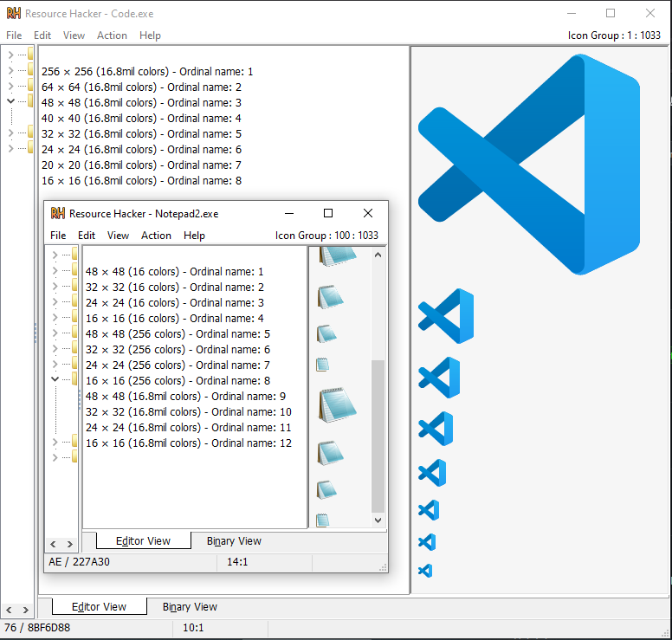Expand the bottommost tree node in Code.exe window
This screenshot has height=640, width=672.
(10, 148)
